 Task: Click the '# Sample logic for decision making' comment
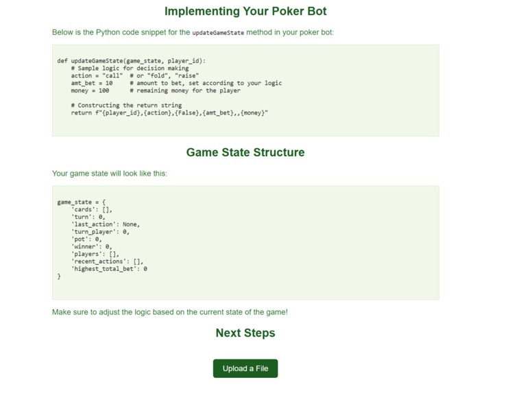pyautogui.click(x=130, y=68)
